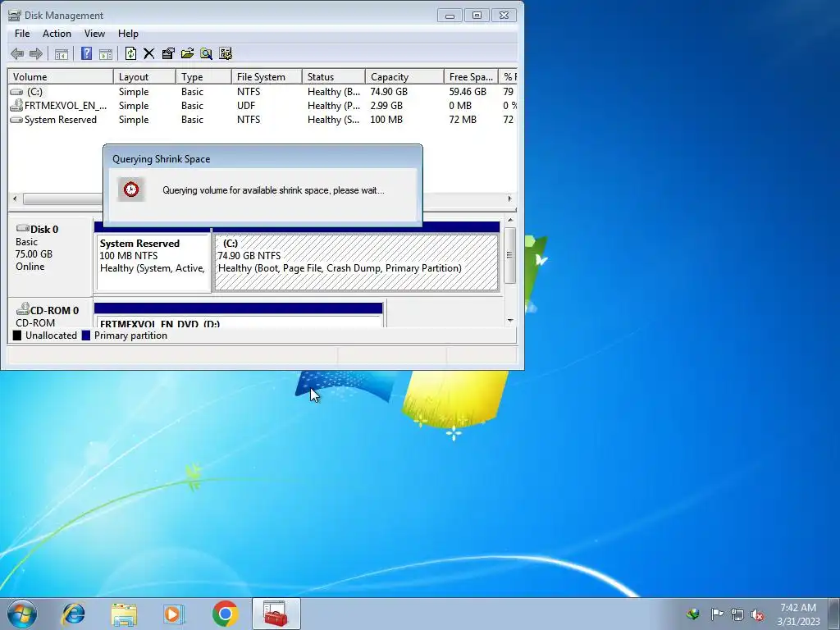This screenshot has width=840, height=630.
Task: Click the 74.90 GB capacity cell
Action: [389, 92]
